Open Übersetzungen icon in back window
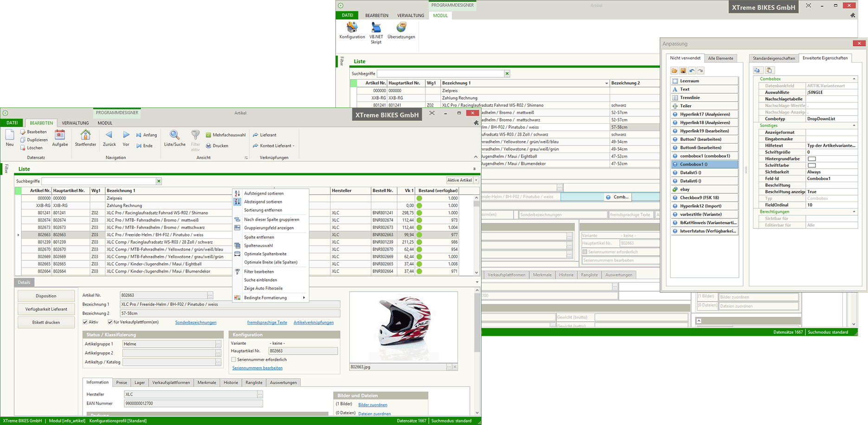This screenshot has width=868, height=425. pyautogui.click(x=401, y=27)
